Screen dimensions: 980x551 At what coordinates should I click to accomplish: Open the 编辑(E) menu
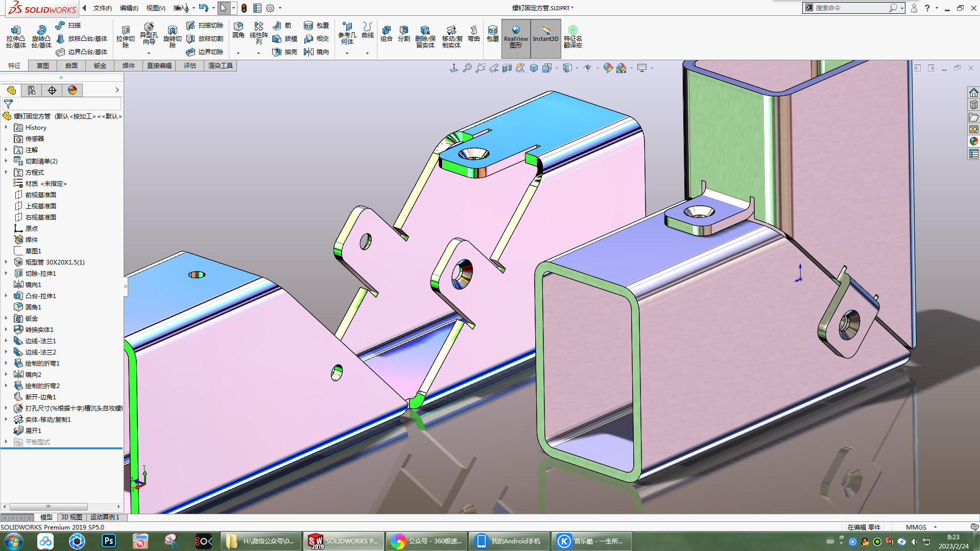(129, 8)
